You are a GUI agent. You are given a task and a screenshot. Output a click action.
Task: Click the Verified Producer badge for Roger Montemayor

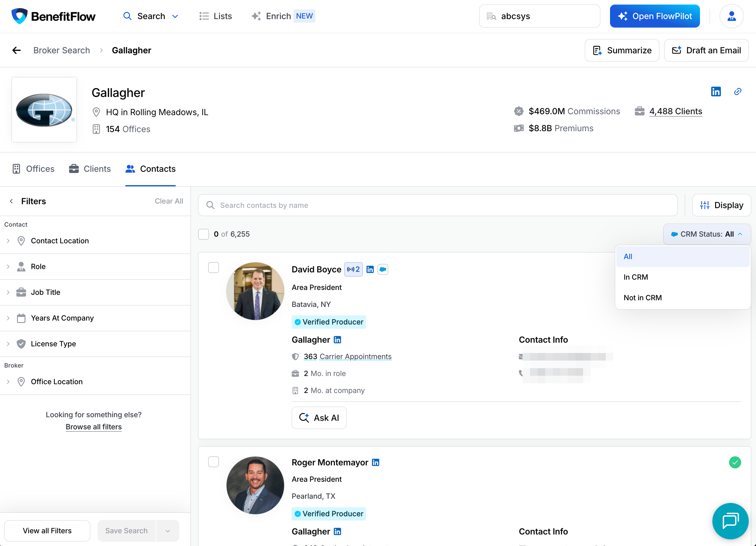point(329,514)
